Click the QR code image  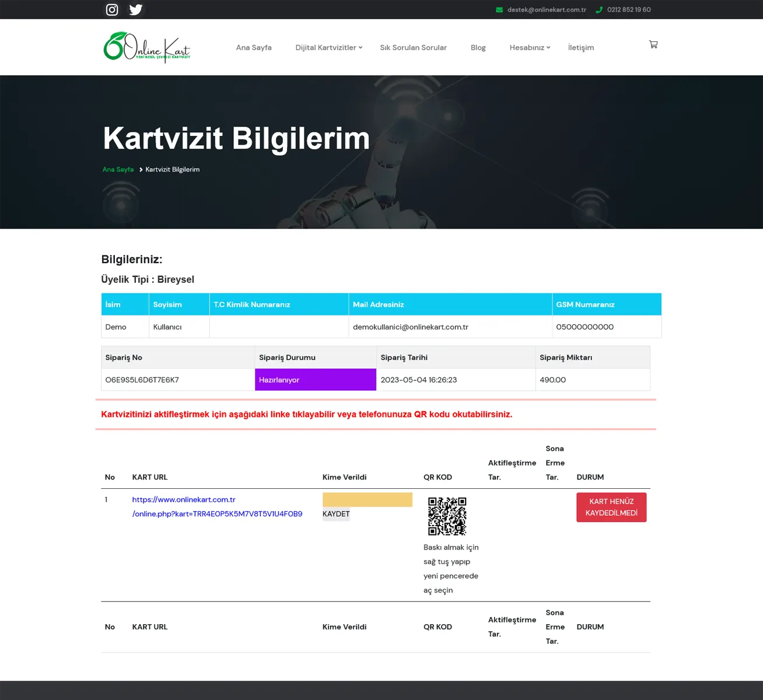coord(447,516)
